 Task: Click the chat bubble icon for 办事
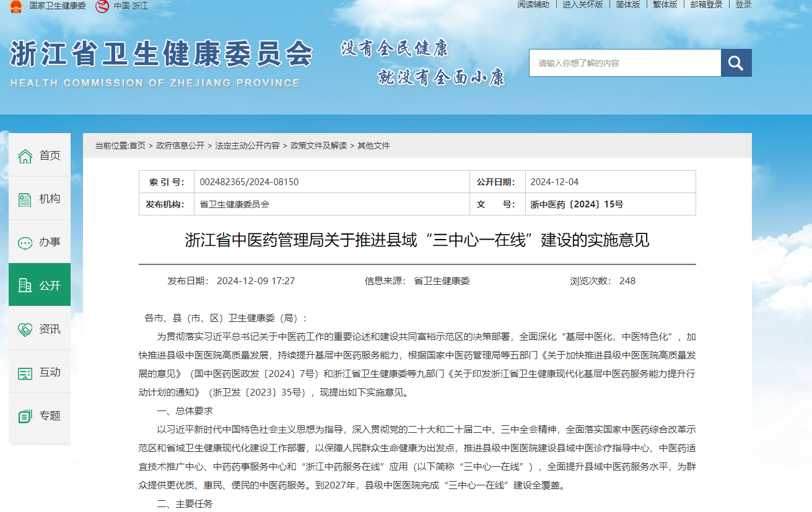pos(25,243)
